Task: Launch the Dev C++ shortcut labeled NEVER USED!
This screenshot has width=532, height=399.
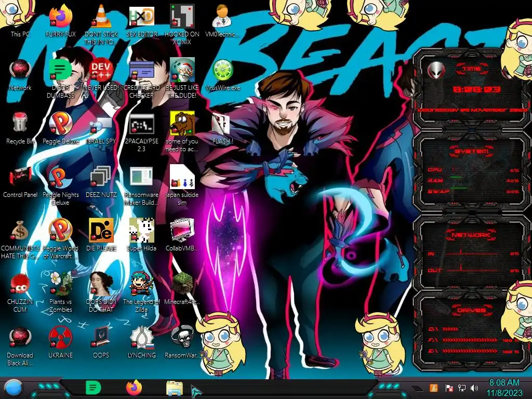Action: pyautogui.click(x=101, y=74)
